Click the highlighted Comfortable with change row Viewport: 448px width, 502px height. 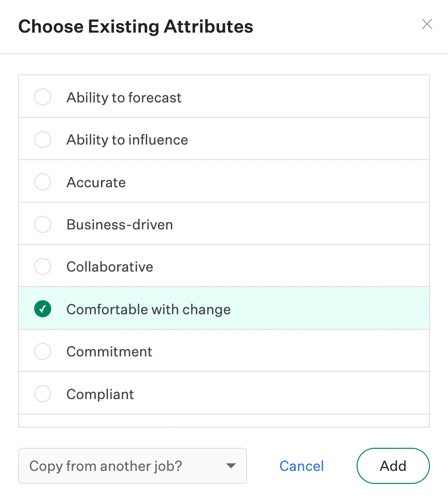(x=148, y=309)
